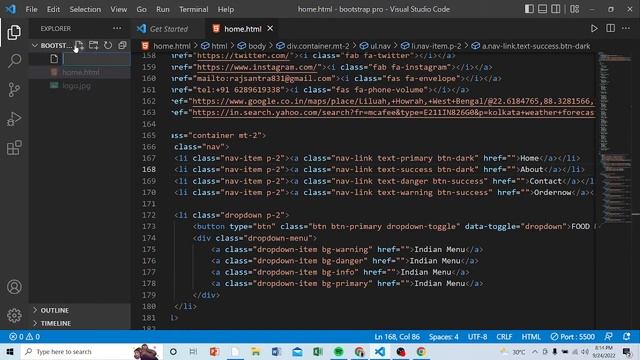Change language mode via HTML status
Viewport: 640px width, 360px height.
click(531, 337)
